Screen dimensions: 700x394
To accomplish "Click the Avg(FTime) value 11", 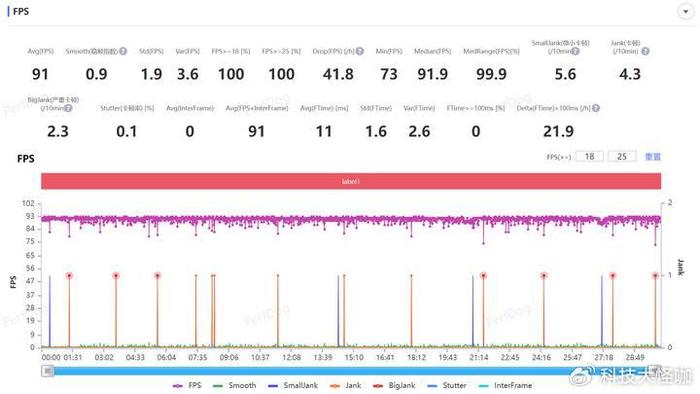I will coord(324,131).
